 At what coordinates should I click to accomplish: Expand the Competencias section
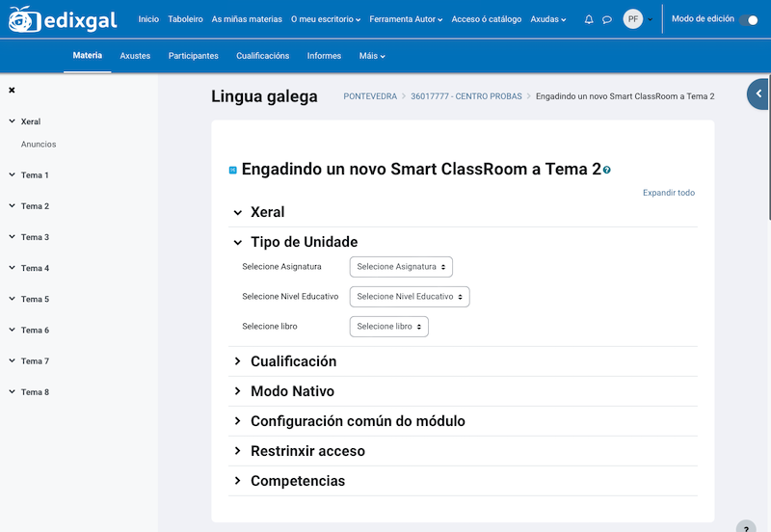point(237,481)
